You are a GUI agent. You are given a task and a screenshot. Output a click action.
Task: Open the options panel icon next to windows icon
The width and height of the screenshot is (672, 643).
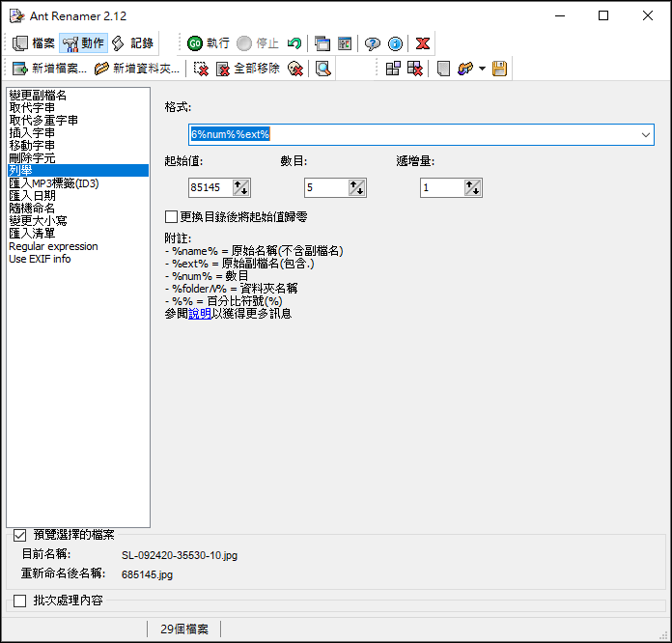[x=345, y=43]
